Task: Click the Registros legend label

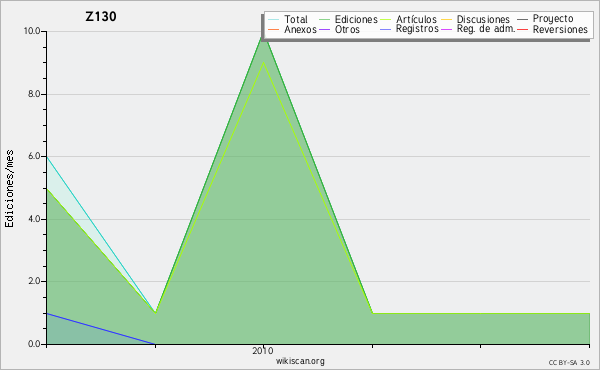Action: click(417, 29)
